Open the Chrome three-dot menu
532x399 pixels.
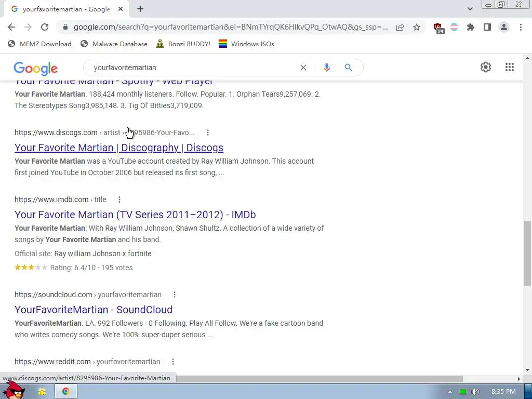pos(521,27)
